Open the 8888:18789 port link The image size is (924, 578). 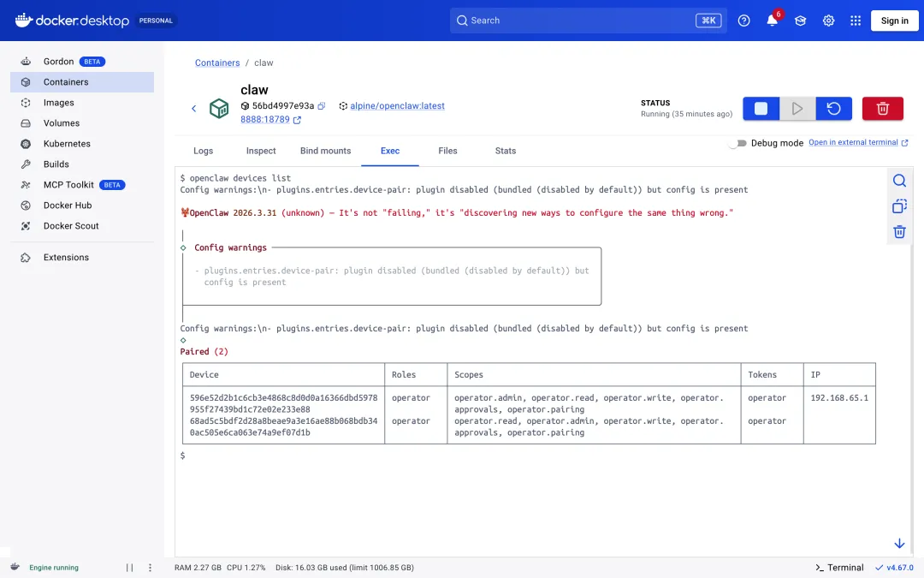click(x=264, y=120)
